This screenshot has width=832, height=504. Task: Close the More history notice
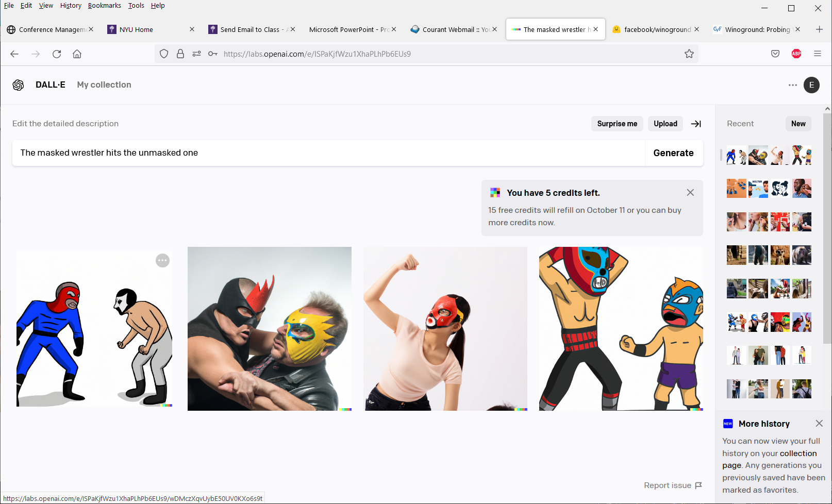[819, 424]
